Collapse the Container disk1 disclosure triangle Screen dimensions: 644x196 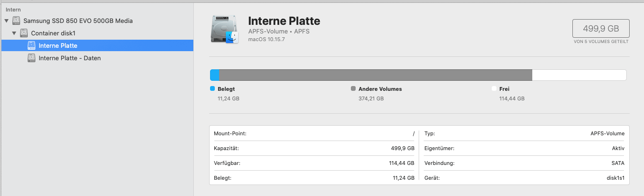click(x=14, y=33)
